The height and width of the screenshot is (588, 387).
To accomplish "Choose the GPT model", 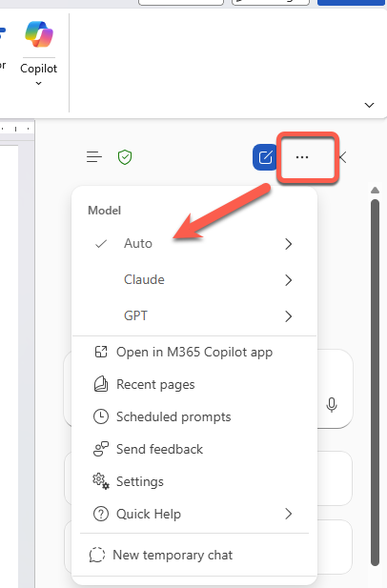I will coord(193,315).
